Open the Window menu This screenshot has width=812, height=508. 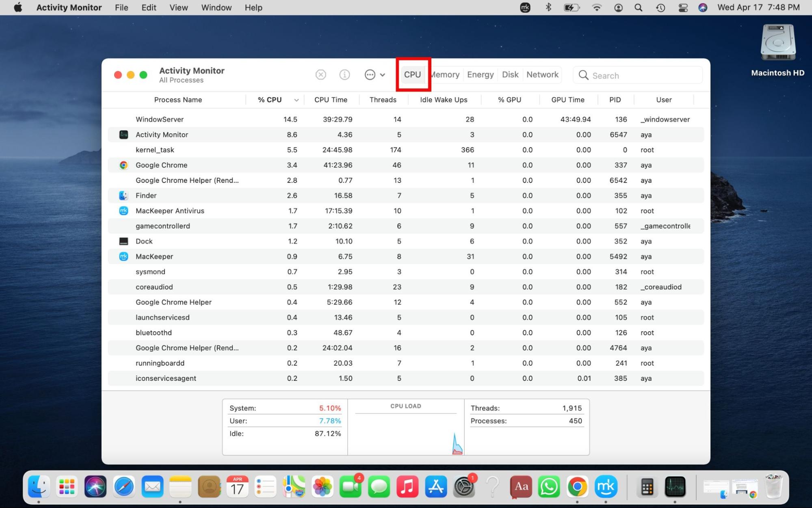pos(216,7)
